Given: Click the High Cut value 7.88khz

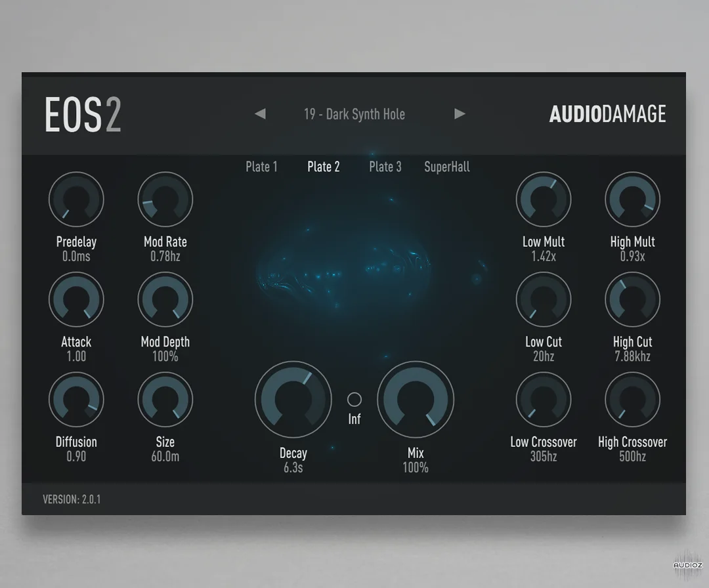Looking at the screenshot, I should pos(633,356).
